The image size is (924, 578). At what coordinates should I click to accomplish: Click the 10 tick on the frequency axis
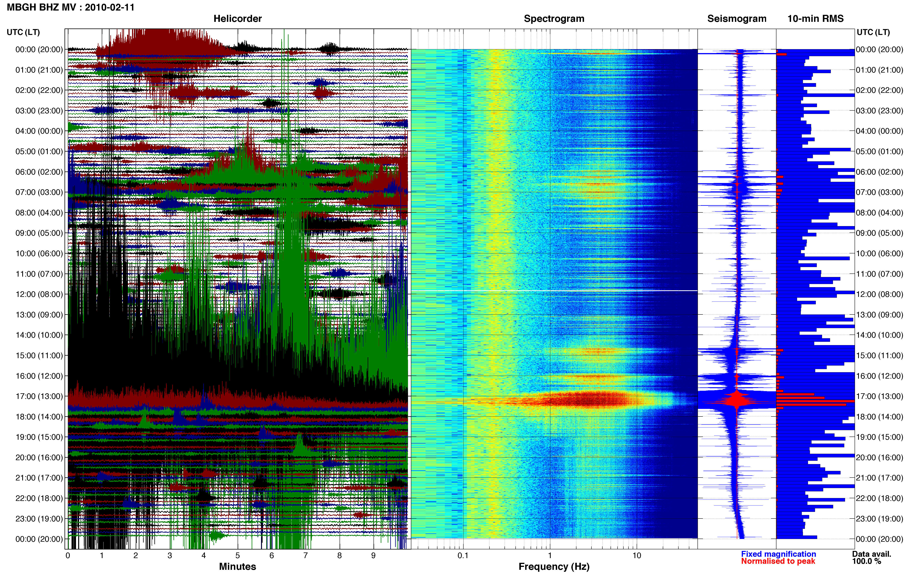(x=636, y=555)
